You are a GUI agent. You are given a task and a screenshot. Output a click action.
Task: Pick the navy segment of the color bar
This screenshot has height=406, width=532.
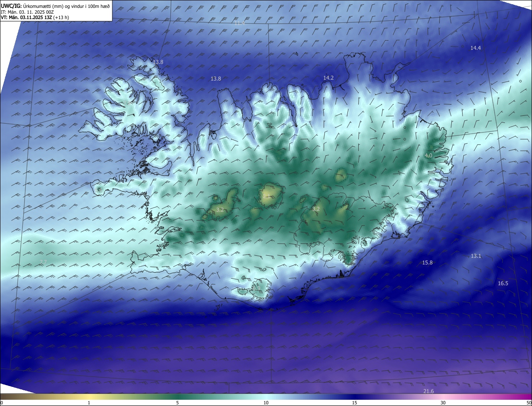(x=355, y=397)
